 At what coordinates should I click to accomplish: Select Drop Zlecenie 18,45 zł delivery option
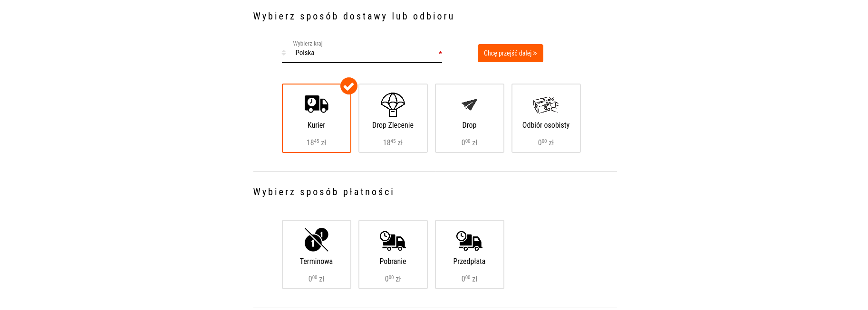pyautogui.click(x=393, y=118)
